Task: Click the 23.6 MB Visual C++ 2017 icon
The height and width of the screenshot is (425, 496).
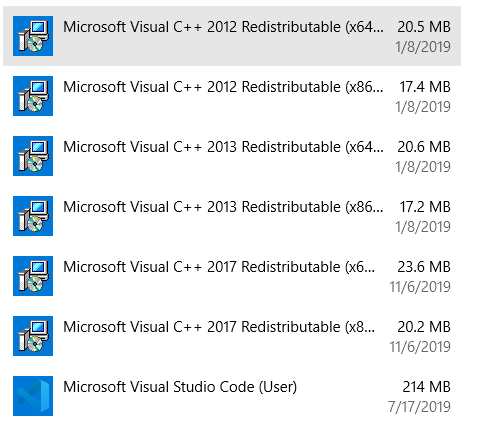Action: [33, 276]
